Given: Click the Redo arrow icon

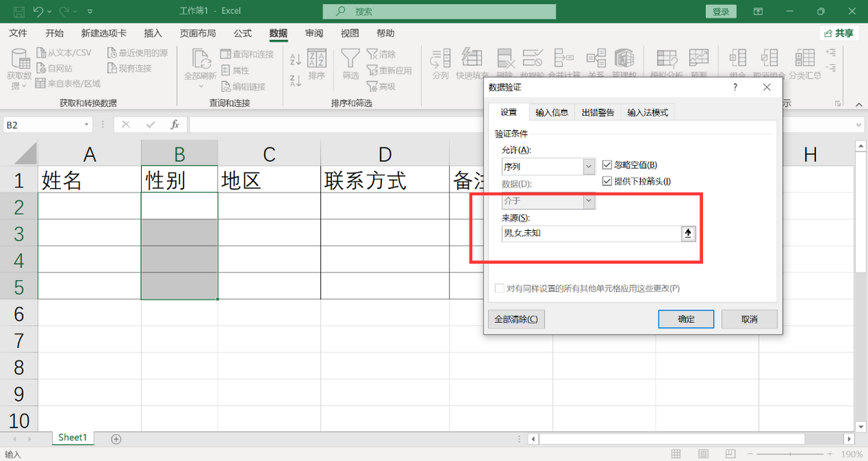Looking at the screenshot, I should 66,12.
